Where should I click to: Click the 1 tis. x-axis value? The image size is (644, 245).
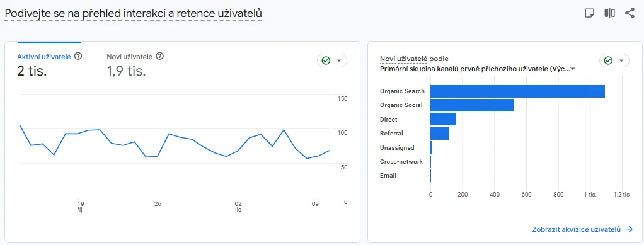[590, 195]
